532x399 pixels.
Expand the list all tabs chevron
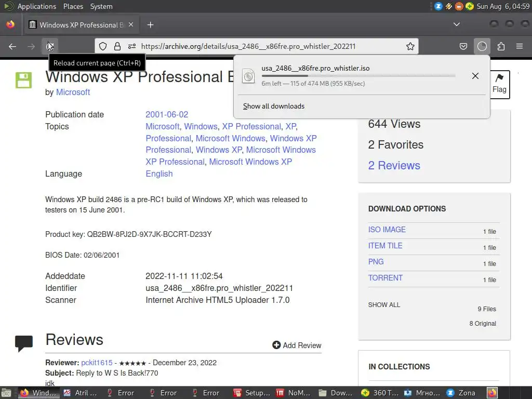457,24
